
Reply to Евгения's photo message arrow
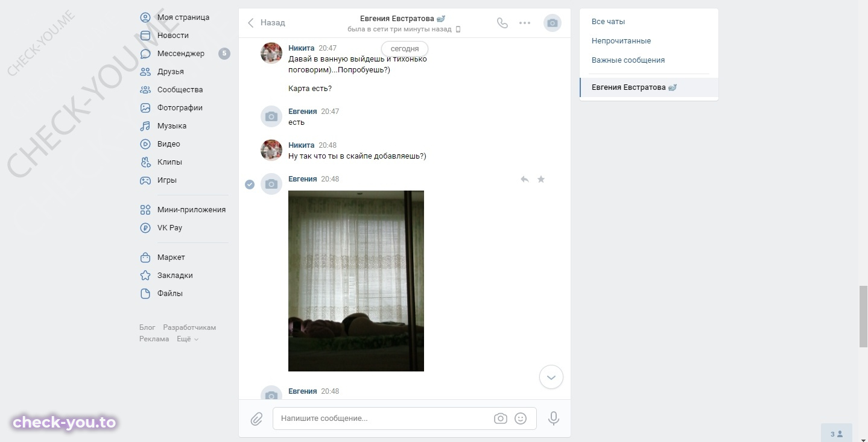pyautogui.click(x=525, y=179)
